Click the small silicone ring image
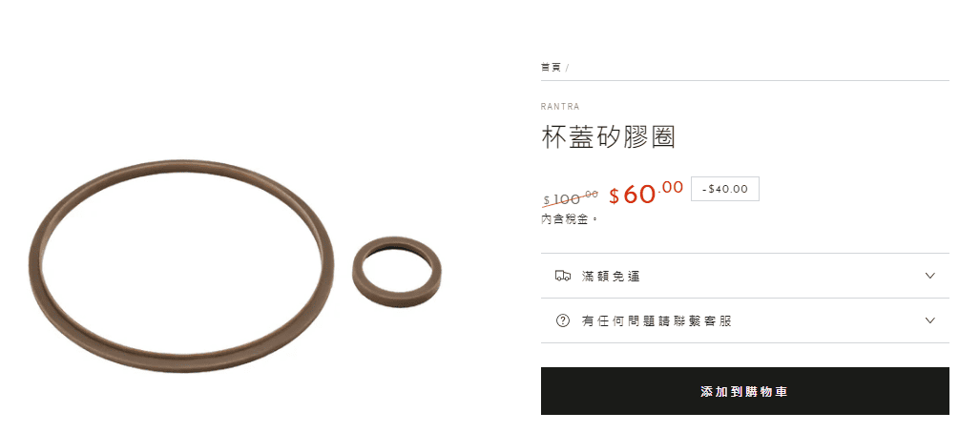Screen dimensions: 980x433 tap(397, 273)
